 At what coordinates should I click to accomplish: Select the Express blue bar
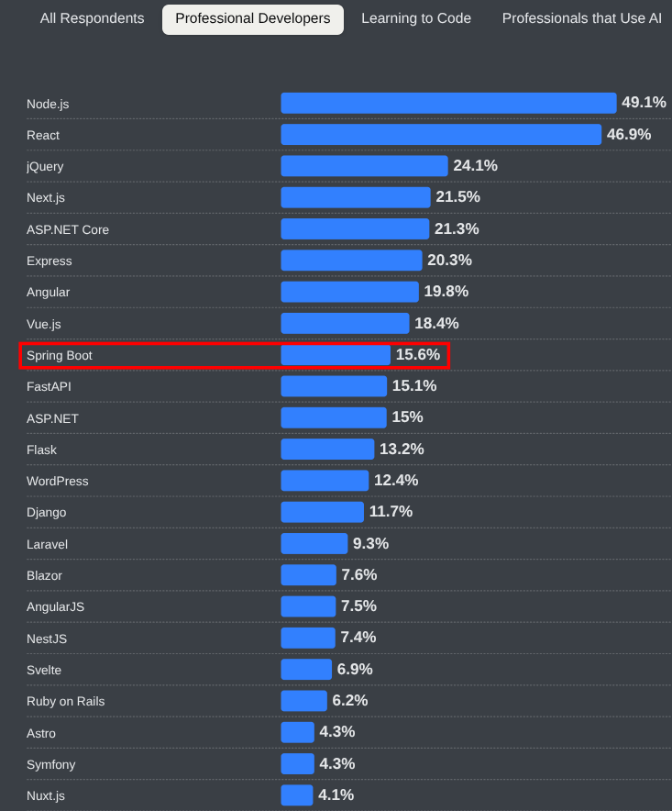click(351, 261)
